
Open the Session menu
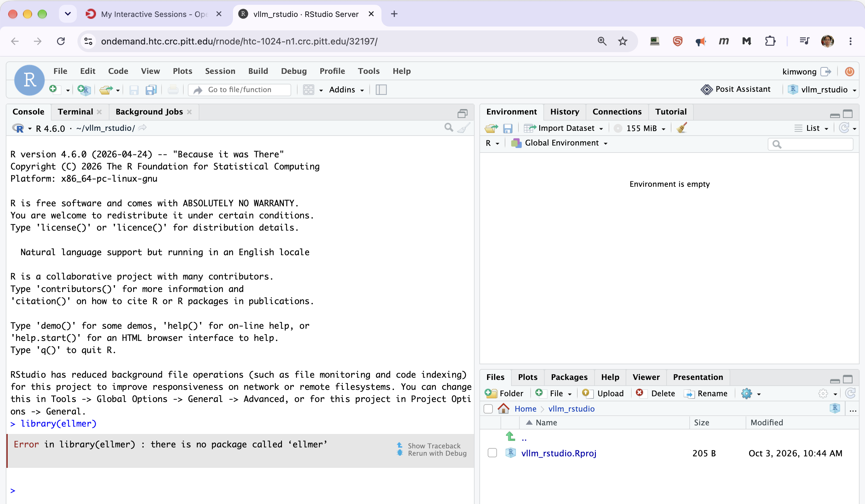click(x=220, y=71)
